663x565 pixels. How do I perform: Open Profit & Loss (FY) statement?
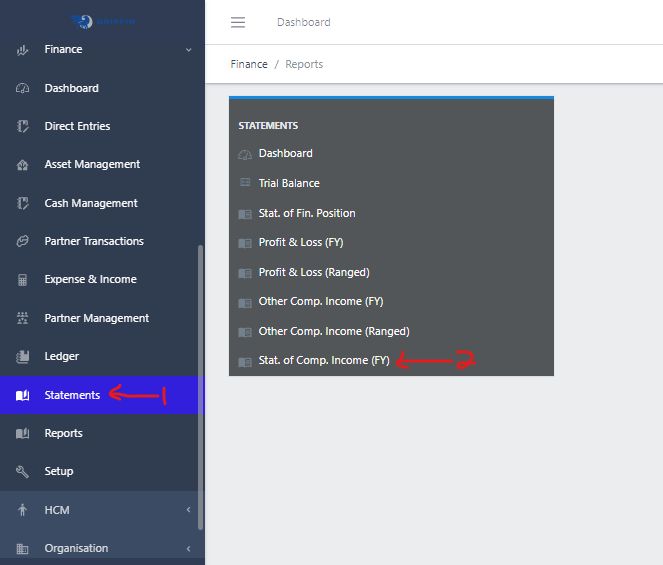[301, 242]
